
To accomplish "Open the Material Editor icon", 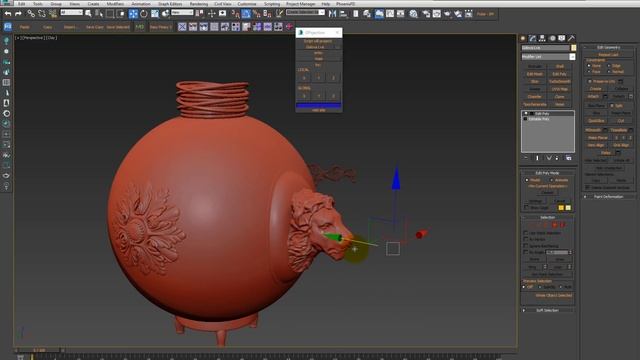I will coord(413,14).
